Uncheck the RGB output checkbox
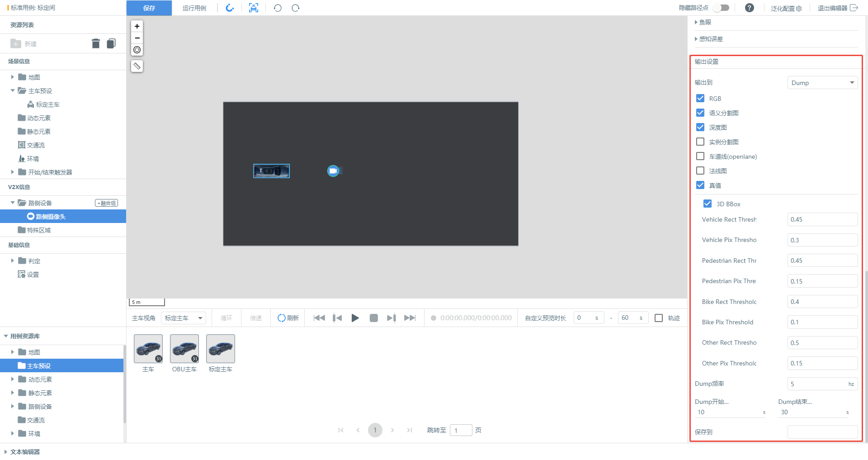The image size is (868, 460). pyautogui.click(x=700, y=98)
